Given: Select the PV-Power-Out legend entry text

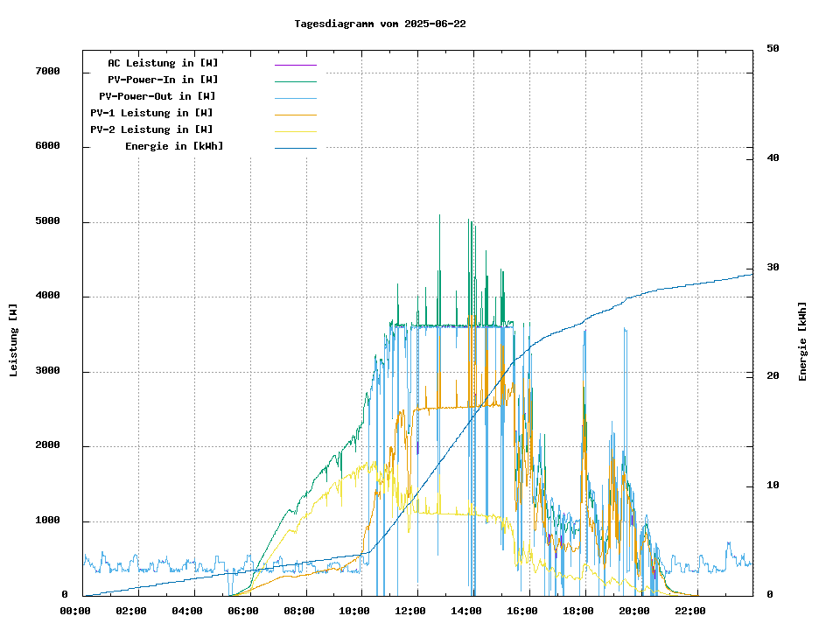Looking at the screenshot, I should click(x=157, y=96).
